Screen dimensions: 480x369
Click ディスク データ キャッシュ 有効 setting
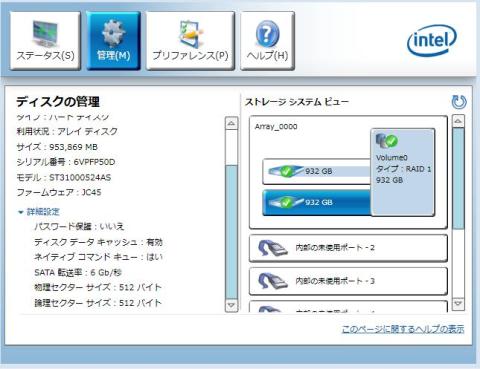pos(98,242)
